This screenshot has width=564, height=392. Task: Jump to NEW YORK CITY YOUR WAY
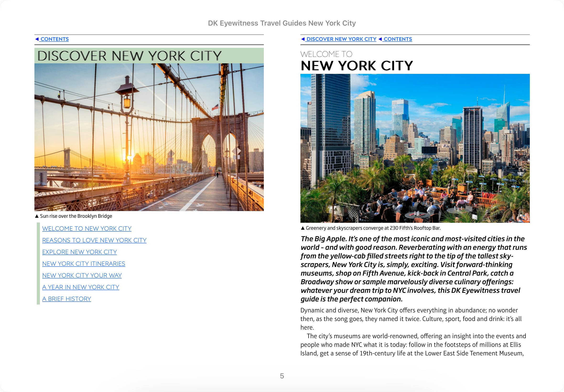82,276
